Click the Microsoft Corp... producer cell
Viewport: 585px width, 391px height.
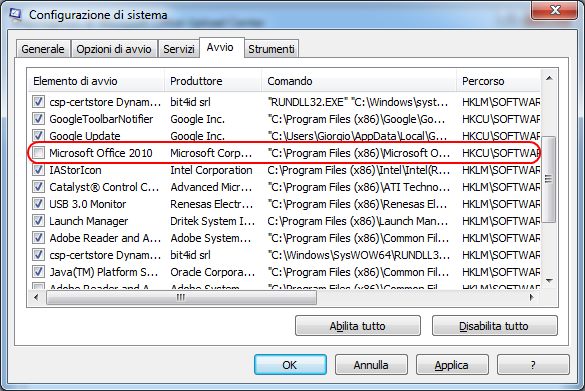click(x=211, y=153)
